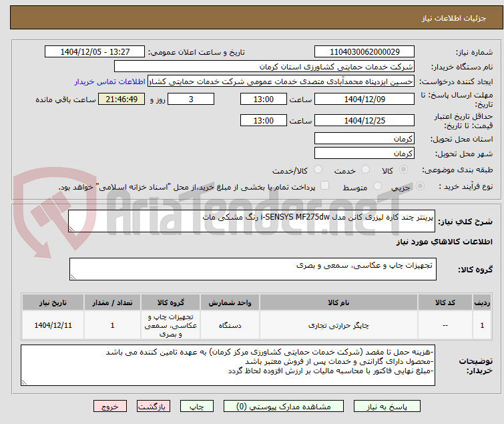The width and height of the screenshot is (504, 424).
Task: Click the buyer organization name field
Action: (264, 67)
